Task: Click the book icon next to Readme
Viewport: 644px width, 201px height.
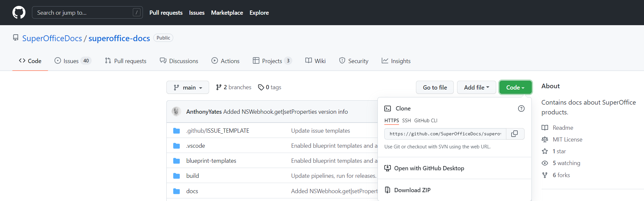Action: coord(545,128)
